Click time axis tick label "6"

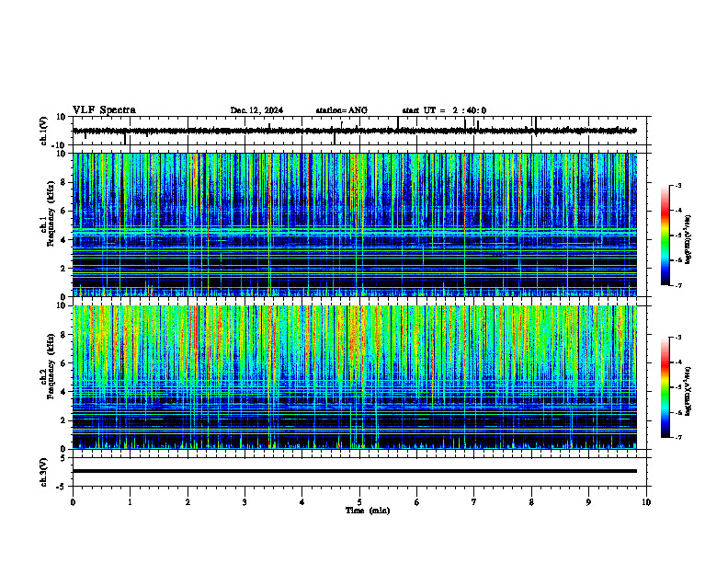pyautogui.click(x=417, y=502)
